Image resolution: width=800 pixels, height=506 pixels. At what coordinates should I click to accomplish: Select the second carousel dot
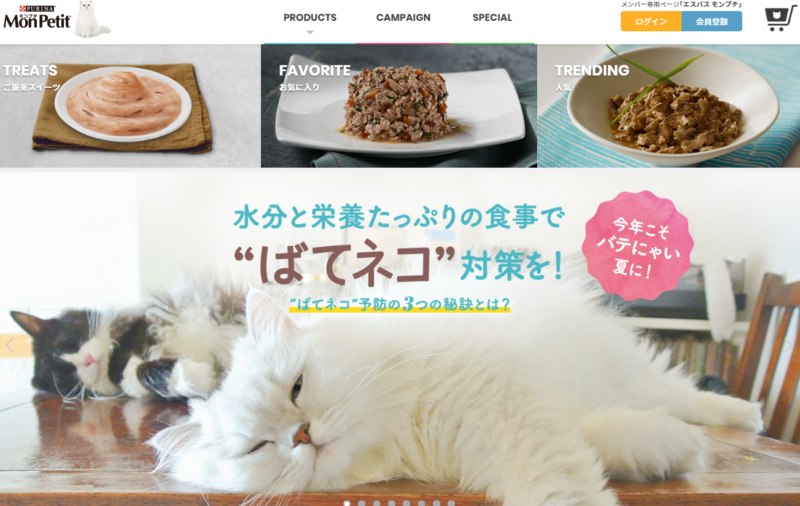[362, 503]
